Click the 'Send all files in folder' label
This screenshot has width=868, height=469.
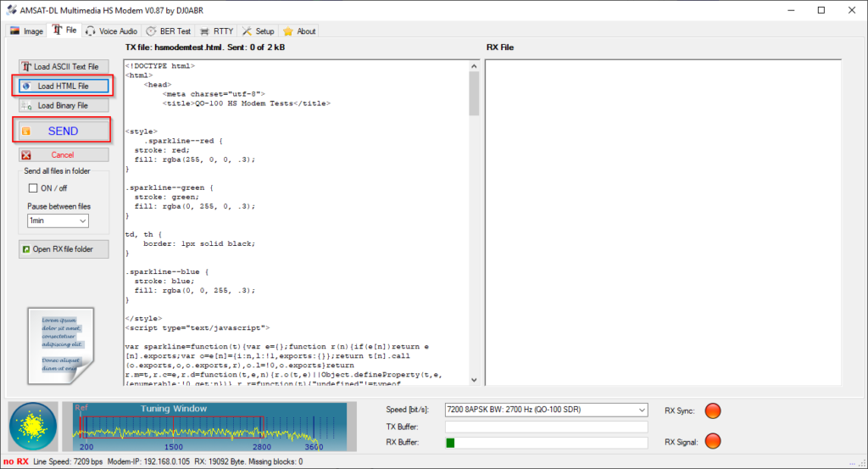pyautogui.click(x=57, y=171)
